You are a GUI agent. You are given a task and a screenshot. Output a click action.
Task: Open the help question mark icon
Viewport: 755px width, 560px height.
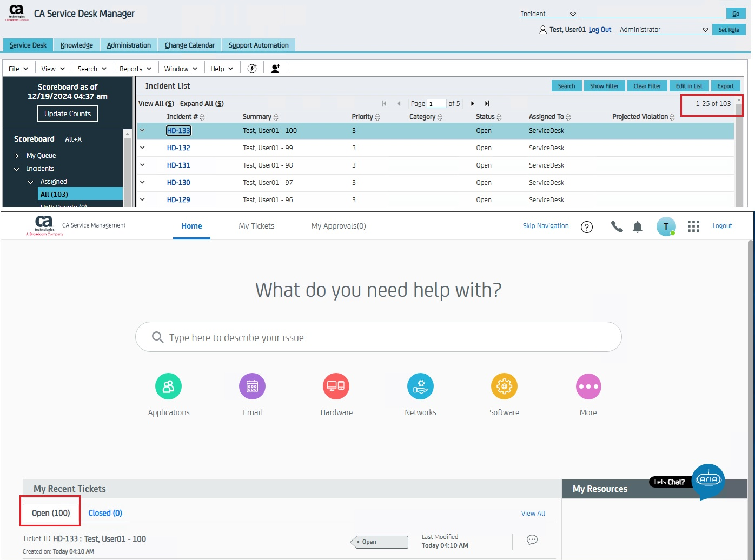click(x=587, y=227)
